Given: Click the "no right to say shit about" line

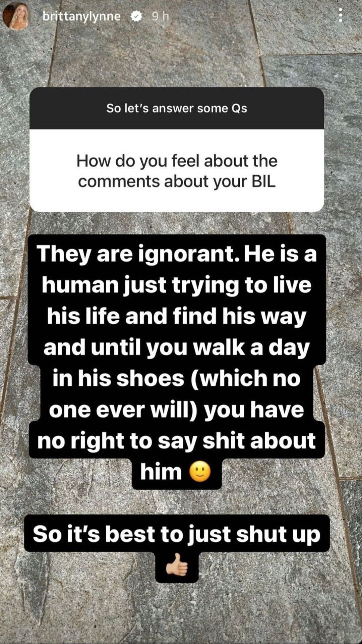Looking at the screenshot, I should pyautogui.click(x=177, y=441).
